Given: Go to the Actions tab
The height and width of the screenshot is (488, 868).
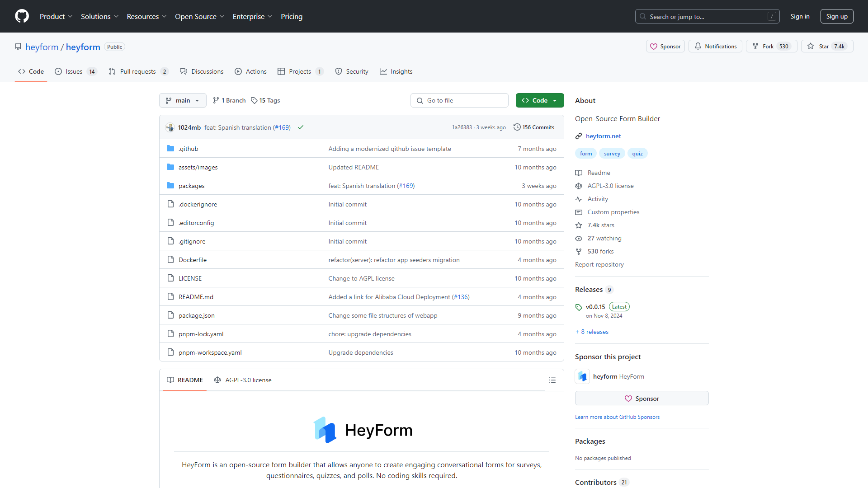Looking at the screenshot, I should [x=251, y=71].
